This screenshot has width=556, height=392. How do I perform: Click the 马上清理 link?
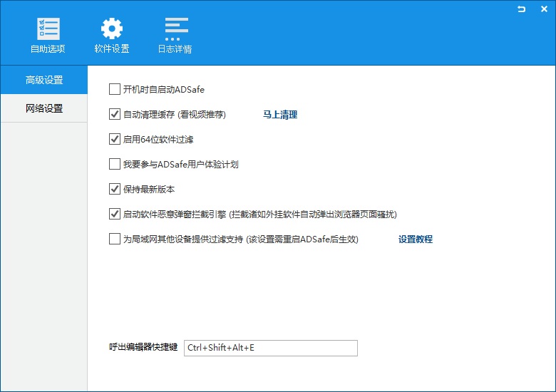click(280, 115)
